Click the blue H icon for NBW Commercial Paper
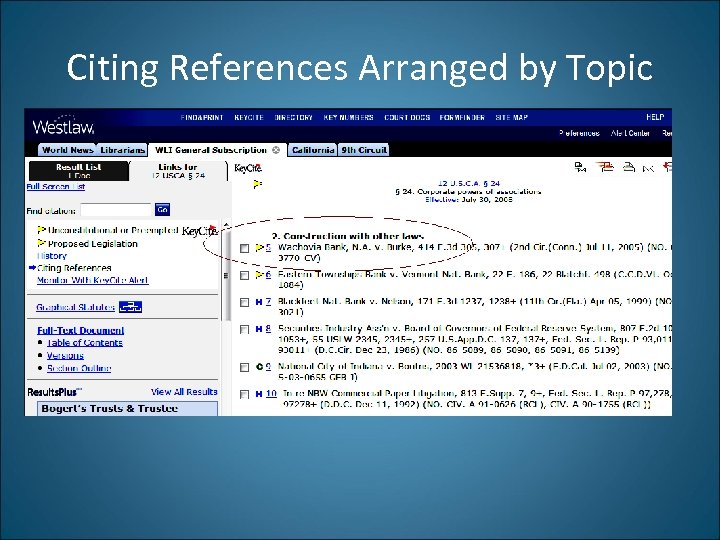 point(259,394)
